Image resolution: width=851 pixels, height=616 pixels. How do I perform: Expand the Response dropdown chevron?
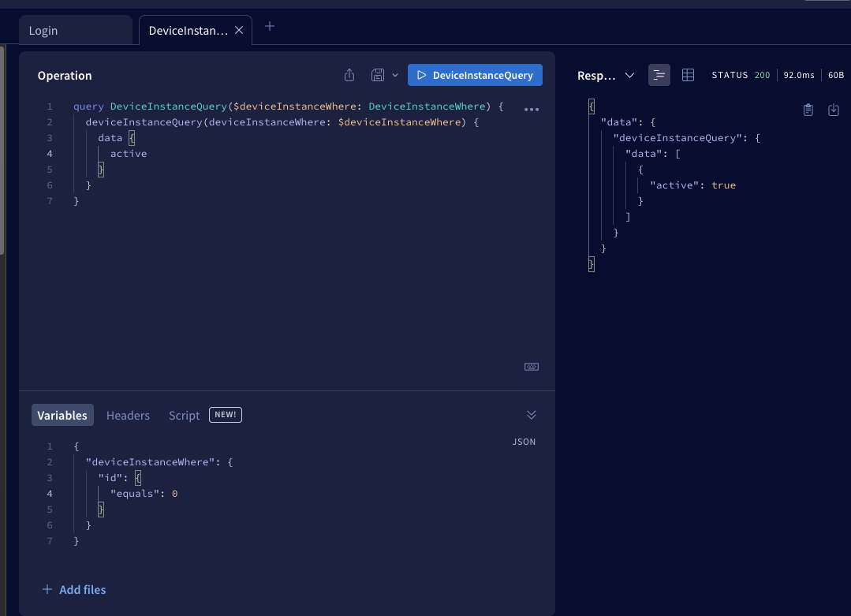pos(629,75)
